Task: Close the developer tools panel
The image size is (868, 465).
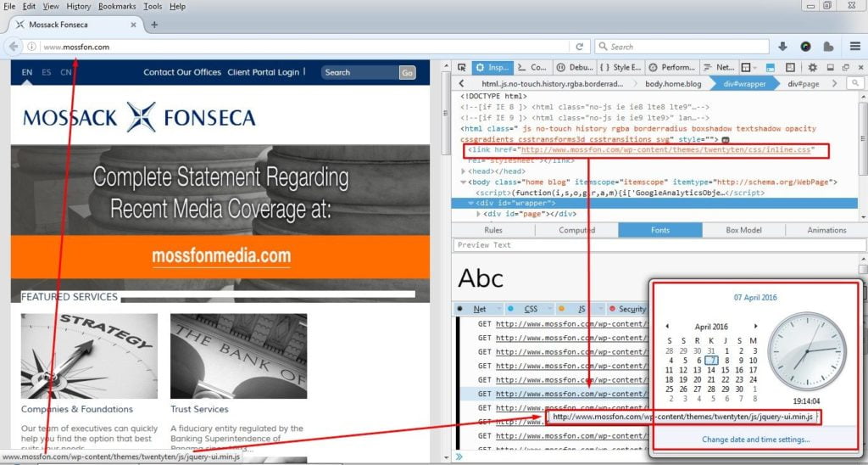Action: click(861, 68)
